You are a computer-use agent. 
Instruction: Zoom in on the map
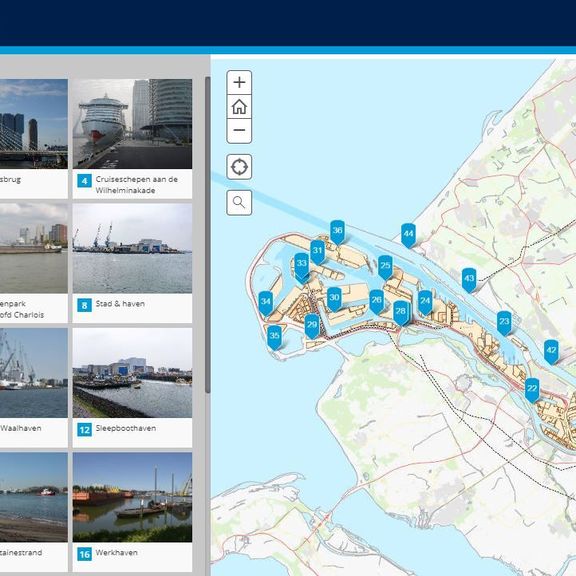[239, 82]
